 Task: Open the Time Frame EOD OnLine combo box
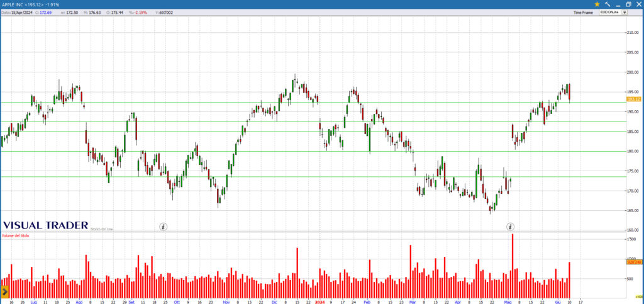click(613, 13)
